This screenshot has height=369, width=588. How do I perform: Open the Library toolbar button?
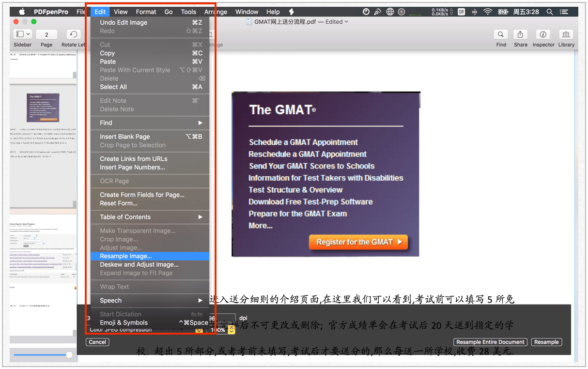pos(566,34)
